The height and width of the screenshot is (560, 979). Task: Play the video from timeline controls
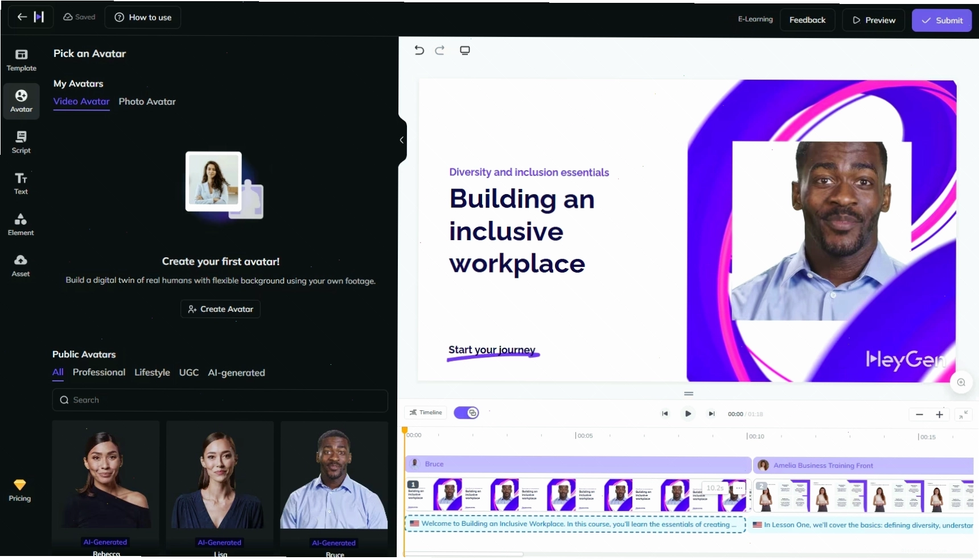pyautogui.click(x=688, y=414)
